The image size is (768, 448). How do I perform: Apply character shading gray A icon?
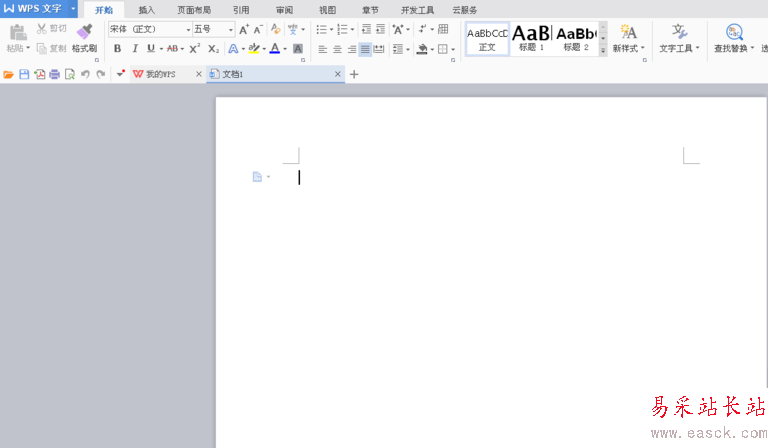pyautogui.click(x=297, y=48)
